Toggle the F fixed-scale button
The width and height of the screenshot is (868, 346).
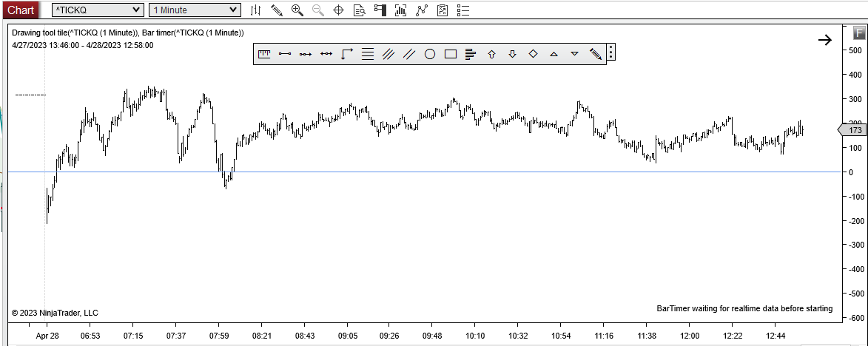pos(861,34)
